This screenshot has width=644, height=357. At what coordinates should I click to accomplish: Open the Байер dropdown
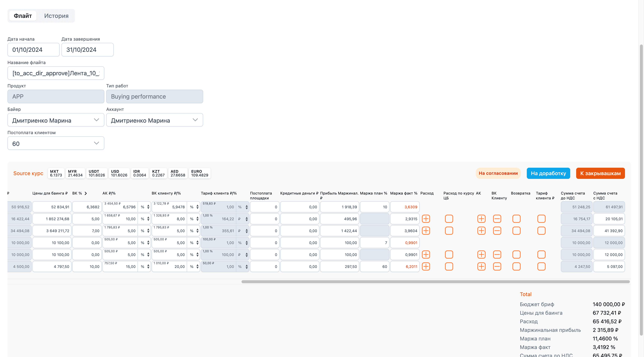(56, 120)
